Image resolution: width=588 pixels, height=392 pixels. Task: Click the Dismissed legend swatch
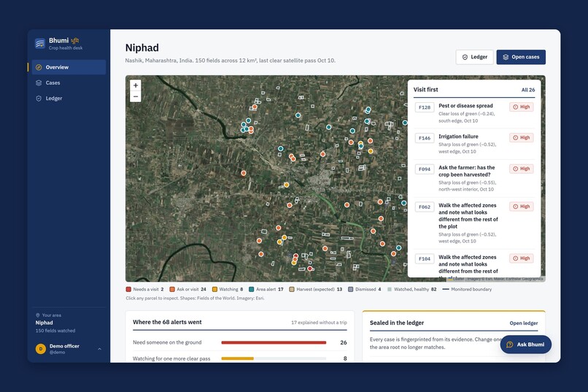point(351,289)
